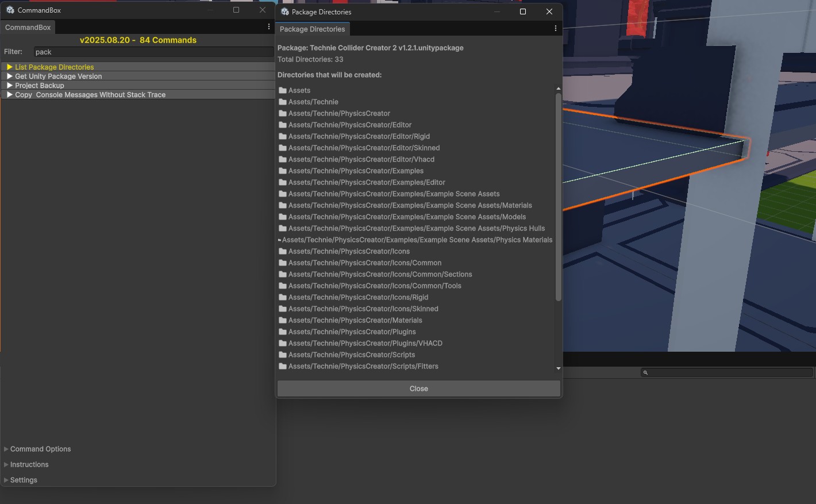The height and width of the screenshot is (504, 816).
Task: Click 'Example Scene Assets/Physics Materials' directory text
Action: 417,240
